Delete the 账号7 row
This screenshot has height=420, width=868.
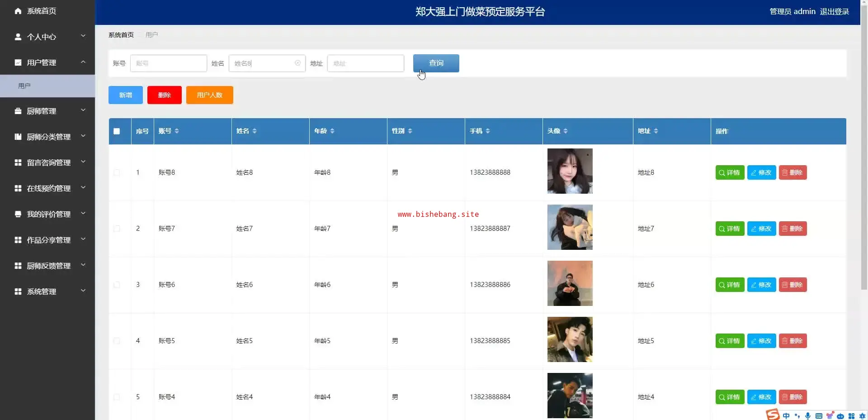793,229
